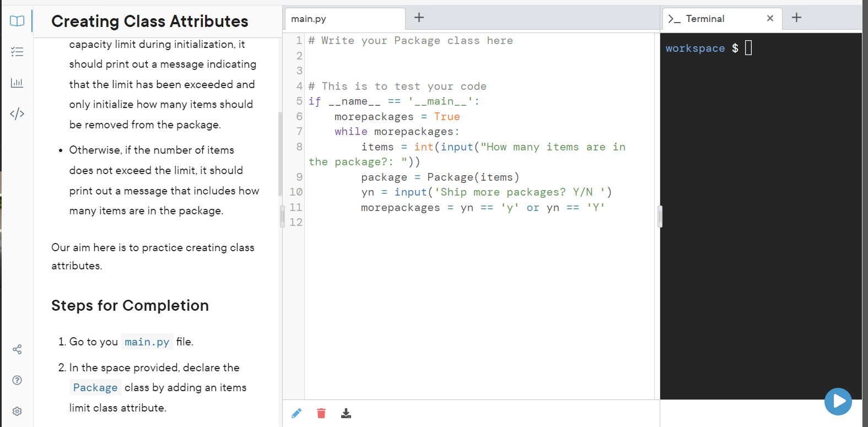Click 'Our aim here is to practice' paragraph
The image size is (868, 427).
point(153,256)
